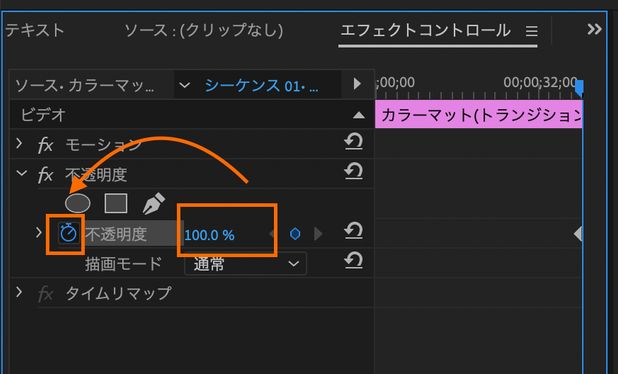618x374 pixels.
Task: Switch to the ソース (クリップなし) tab
Action: 204,30
